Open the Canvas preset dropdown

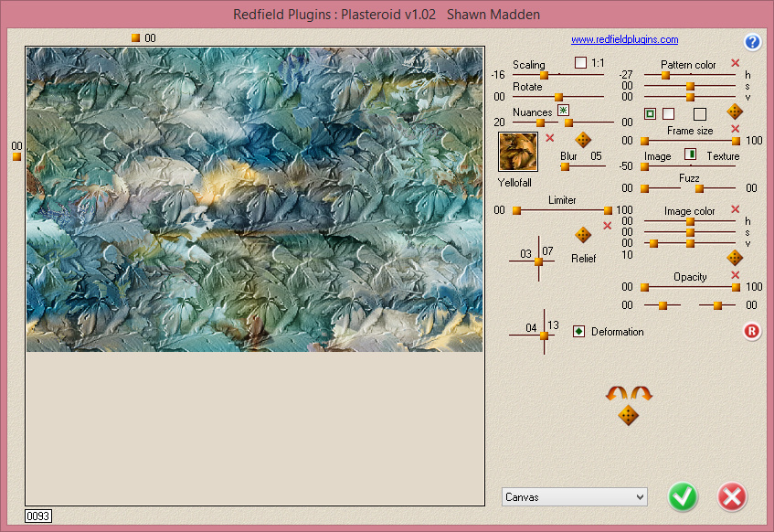click(x=575, y=496)
